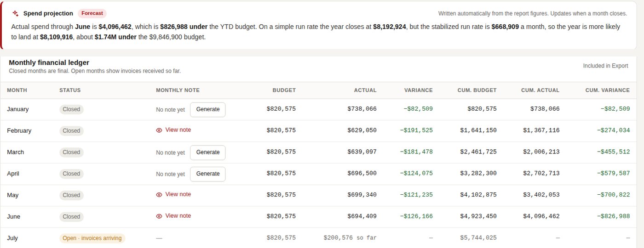Click the CUM. ACTUAL column header
The height and width of the screenshot is (248, 644).
pos(540,90)
